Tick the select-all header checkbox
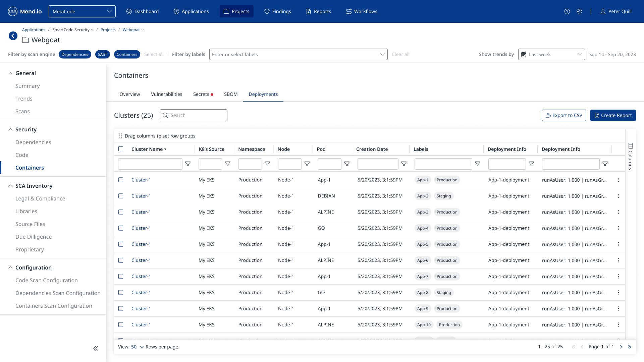Image resolution: width=644 pixels, height=362 pixels. (121, 149)
